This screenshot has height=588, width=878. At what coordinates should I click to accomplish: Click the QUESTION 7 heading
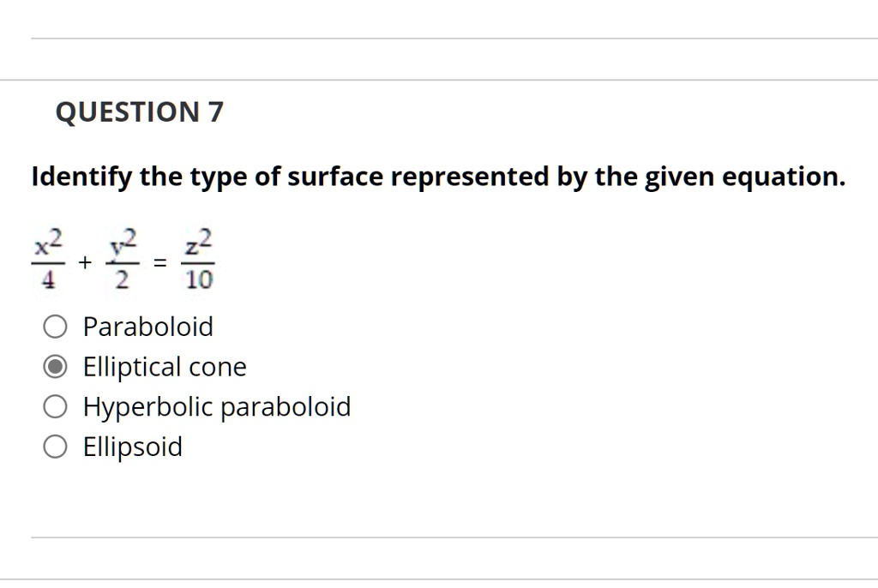[139, 111]
